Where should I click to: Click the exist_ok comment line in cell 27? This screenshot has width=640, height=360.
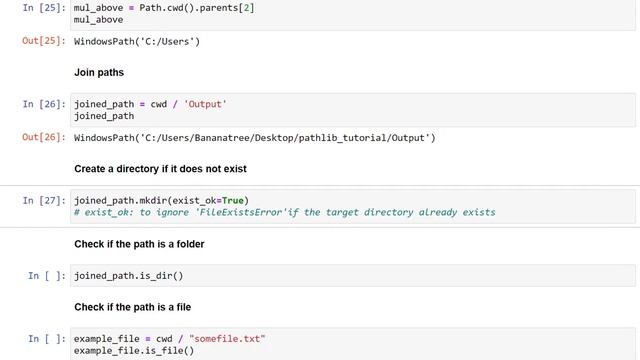284,212
